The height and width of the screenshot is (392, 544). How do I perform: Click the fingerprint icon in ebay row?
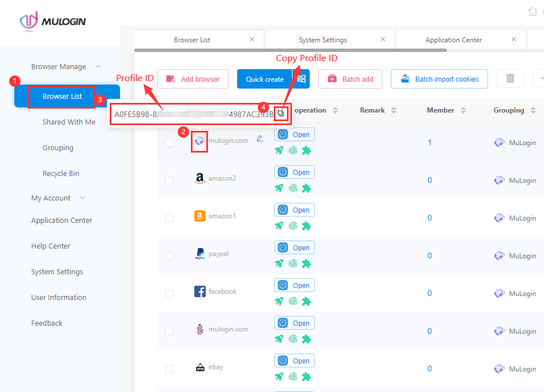(293, 377)
